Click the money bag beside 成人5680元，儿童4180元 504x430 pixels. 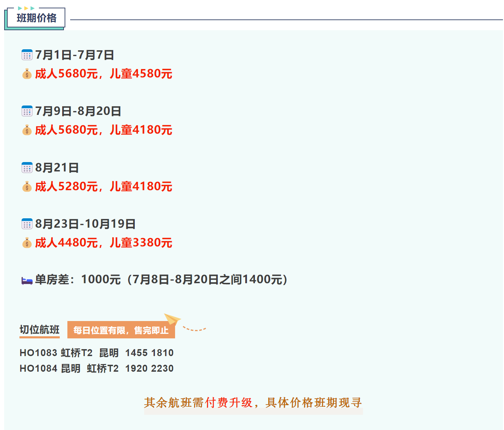pyautogui.click(x=27, y=130)
